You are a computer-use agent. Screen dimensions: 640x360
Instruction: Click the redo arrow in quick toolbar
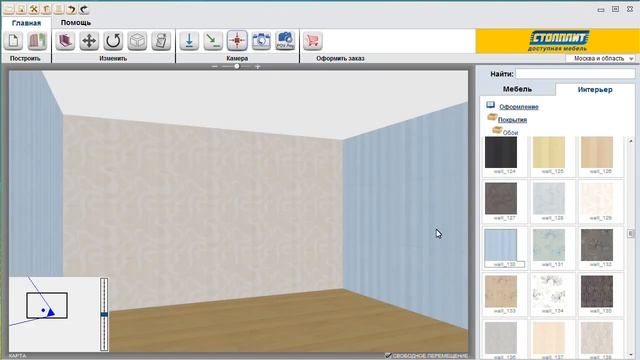pyautogui.click(x=84, y=9)
